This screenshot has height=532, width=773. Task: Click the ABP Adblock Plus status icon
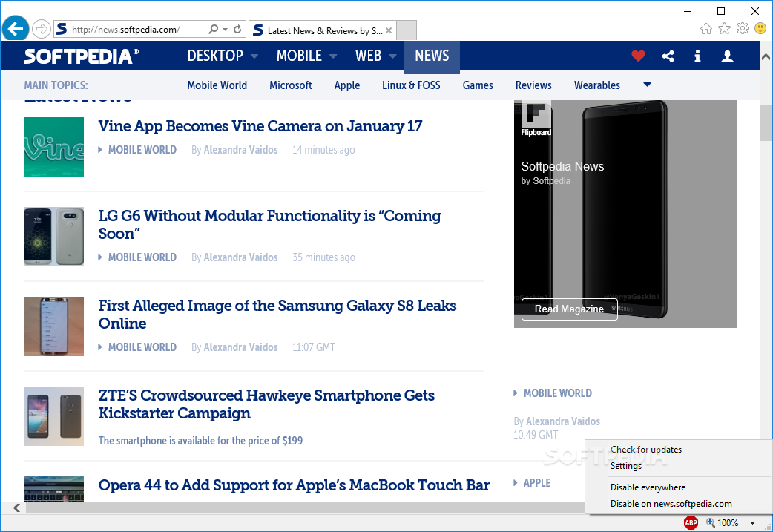(691, 522)
